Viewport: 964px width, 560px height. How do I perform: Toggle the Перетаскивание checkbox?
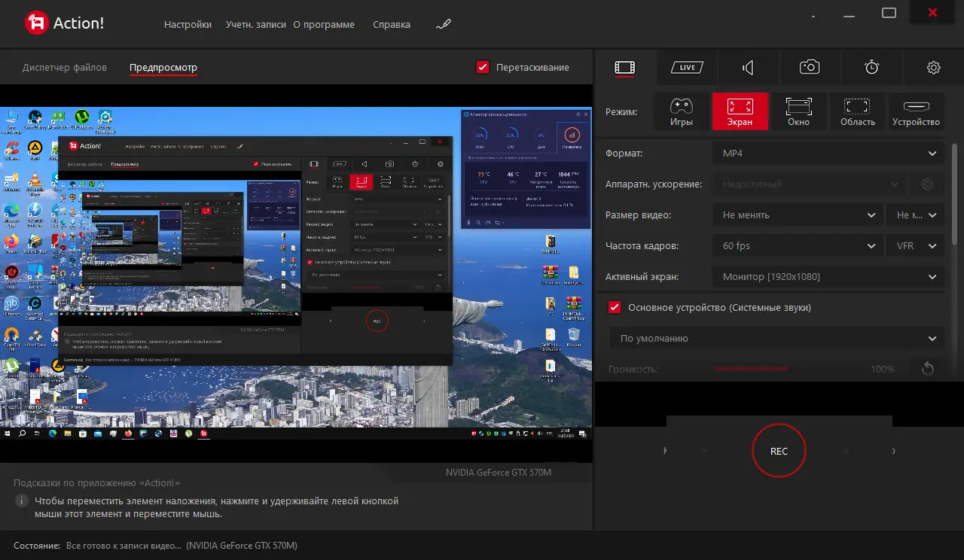[x=484, y=67]
